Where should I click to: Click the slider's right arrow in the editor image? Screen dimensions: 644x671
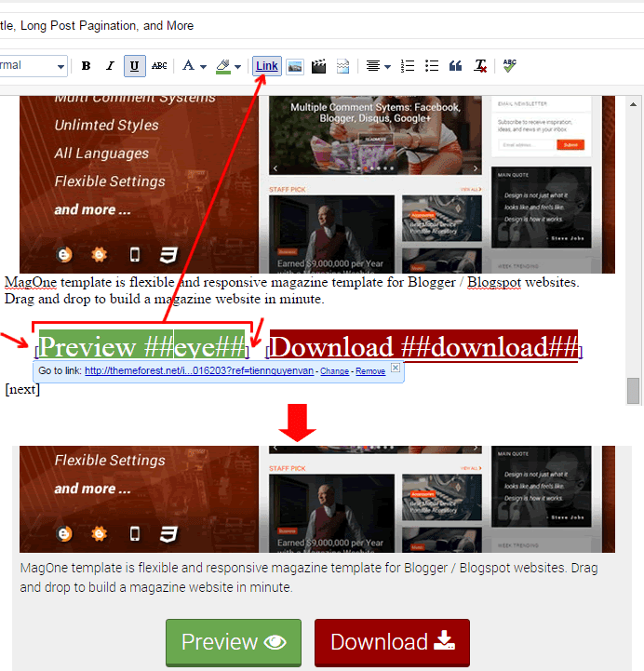(x=476, y=168)
